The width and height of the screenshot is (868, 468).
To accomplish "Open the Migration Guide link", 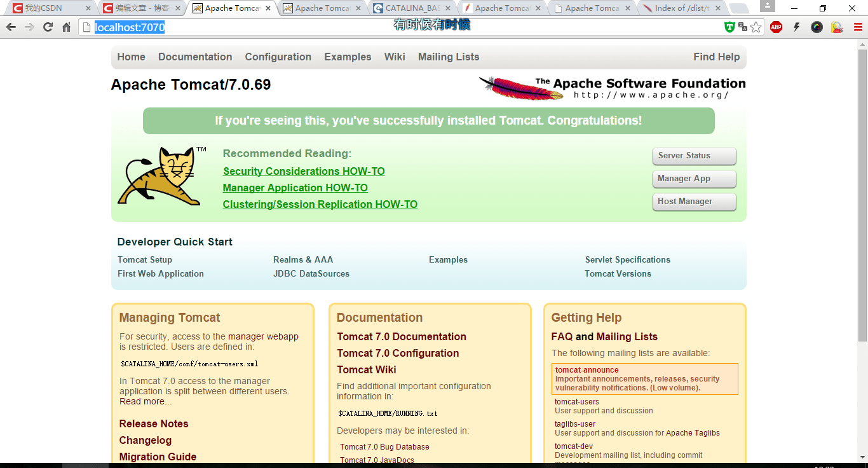I will (x=158, y=457).
